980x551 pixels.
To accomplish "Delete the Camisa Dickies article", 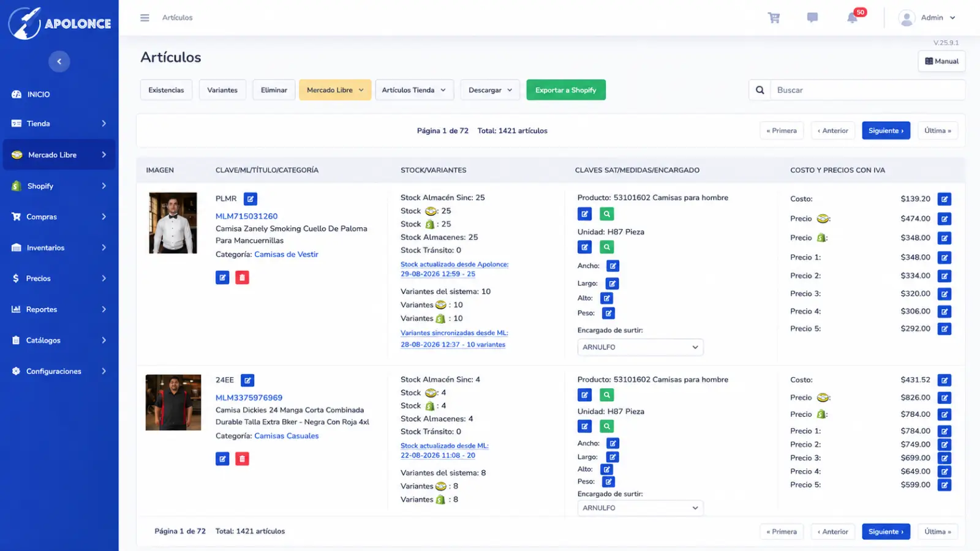I will click(x=242, y=459).
